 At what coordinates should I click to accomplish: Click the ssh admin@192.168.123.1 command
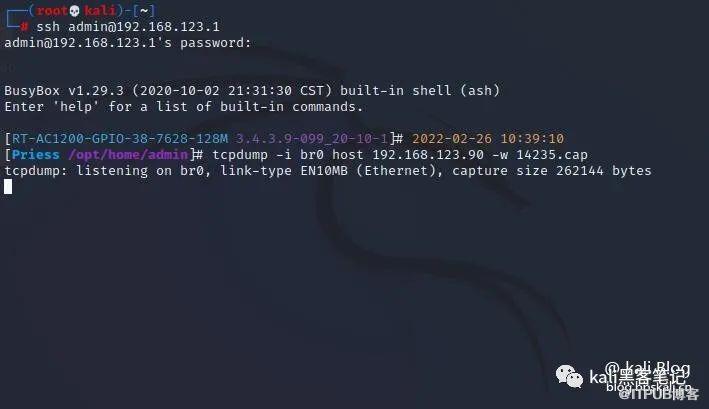[128, 27]
